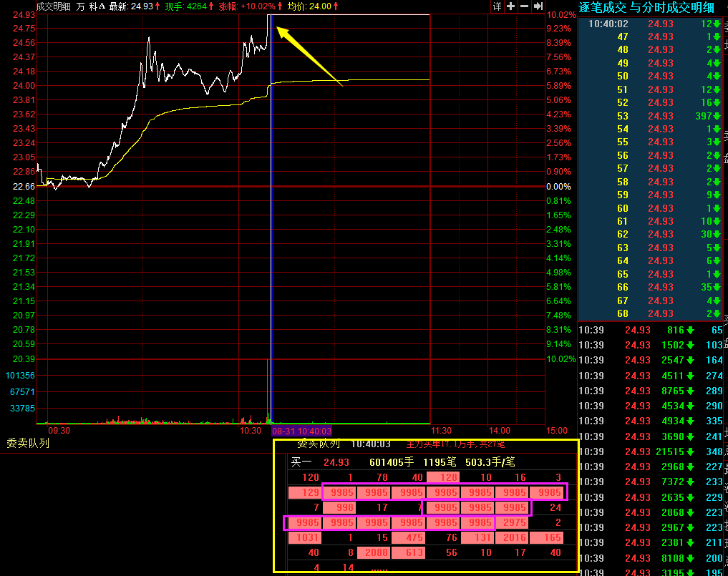The width and height of the screenshot is (728, 576).
Task: Click the 成交明细 label at top left
Action: pyautogui.click(x=54, y=6)
